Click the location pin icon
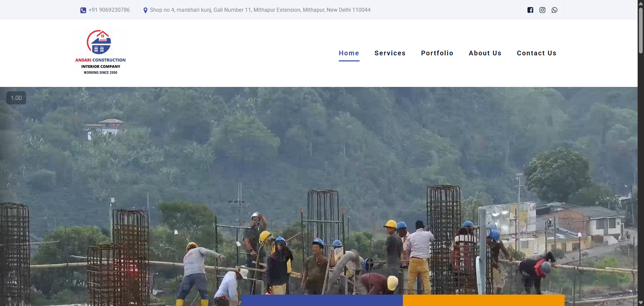 [145, 10]
